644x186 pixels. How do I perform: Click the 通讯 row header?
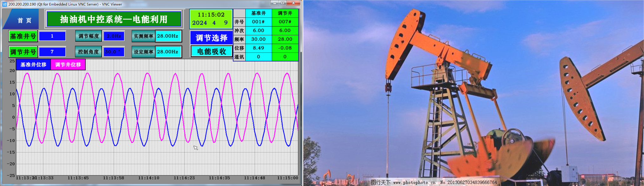[239, 57]
